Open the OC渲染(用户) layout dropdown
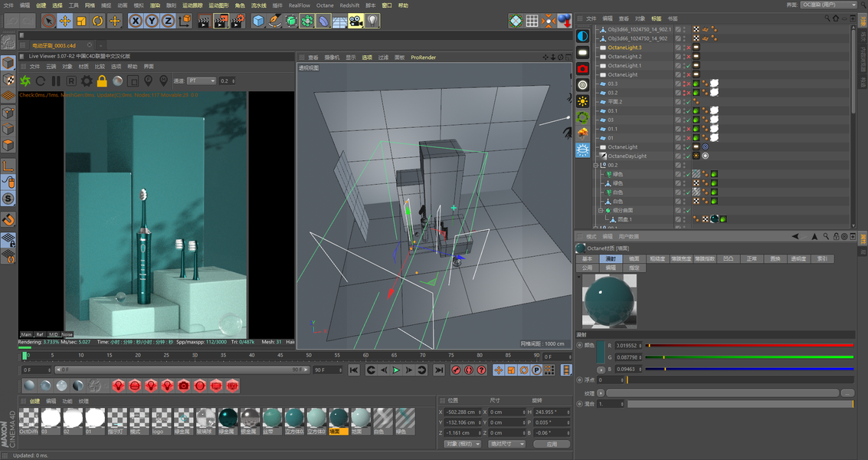868x460 pixels. pyautogui.click(x=828, y=5)
